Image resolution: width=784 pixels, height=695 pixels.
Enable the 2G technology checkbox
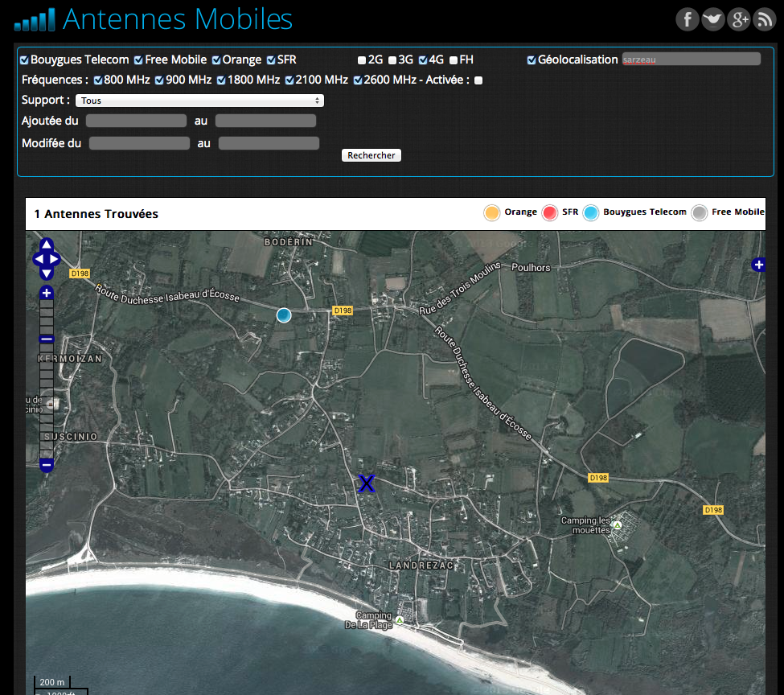coord(362,60)
